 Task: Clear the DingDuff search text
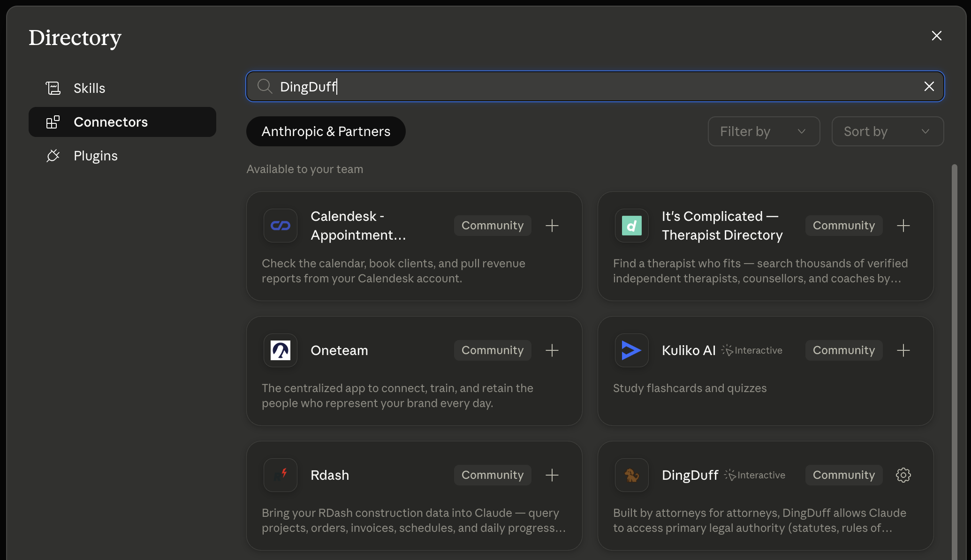tap(929, 86)
